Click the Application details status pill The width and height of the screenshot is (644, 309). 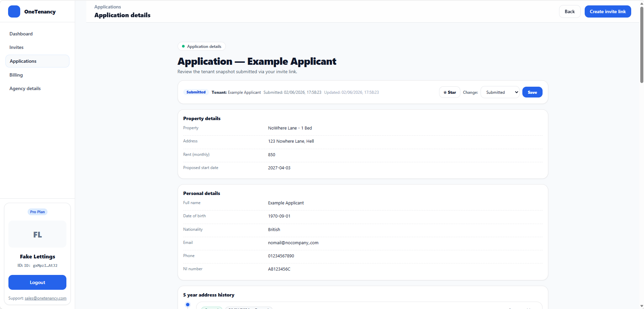point(202,47)
